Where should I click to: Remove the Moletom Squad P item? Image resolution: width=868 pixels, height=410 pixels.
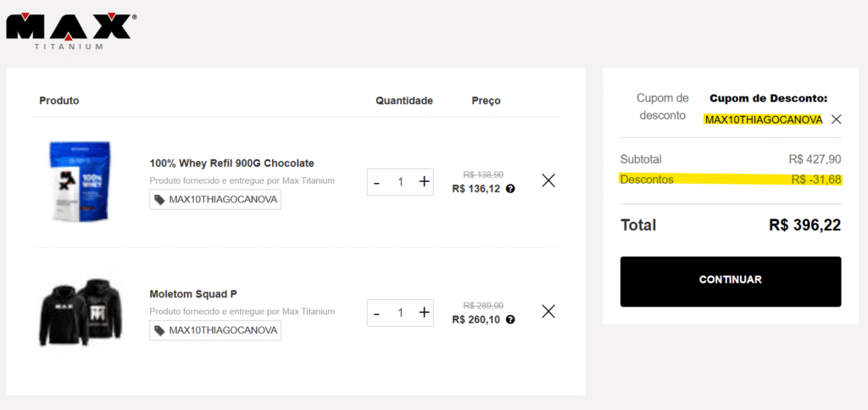pos(548,311)
